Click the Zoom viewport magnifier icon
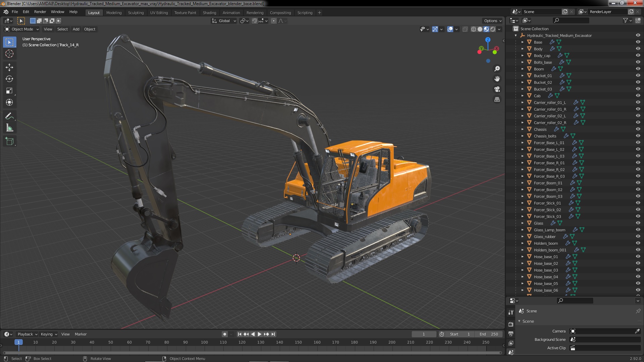Viewport: 644px width, 362px height. coord(497,69)
